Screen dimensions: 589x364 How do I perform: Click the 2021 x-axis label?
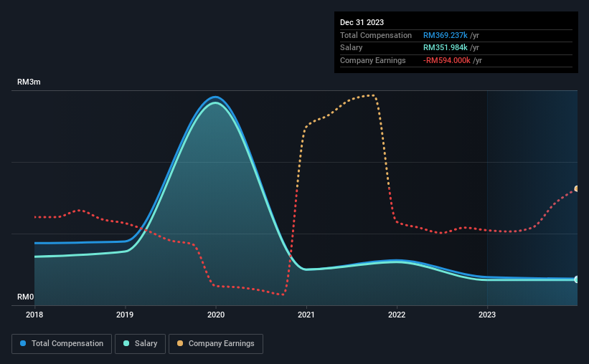[x=306, y=315]
